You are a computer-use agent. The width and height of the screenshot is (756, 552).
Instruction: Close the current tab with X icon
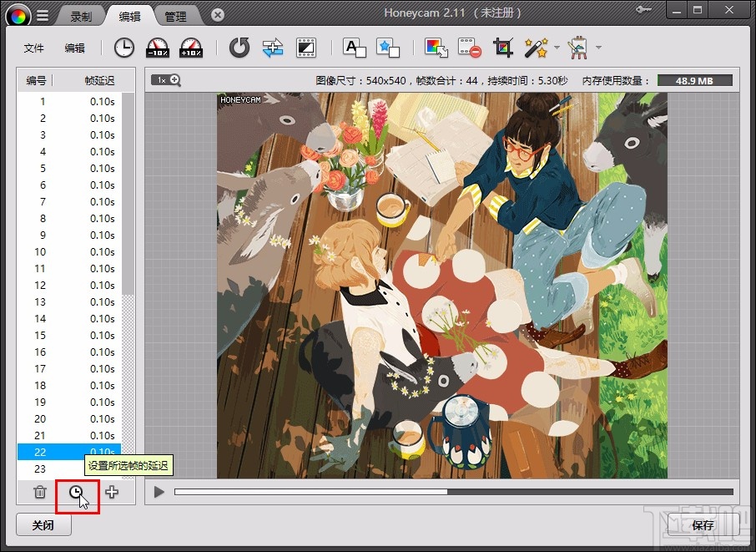(218, 15)
